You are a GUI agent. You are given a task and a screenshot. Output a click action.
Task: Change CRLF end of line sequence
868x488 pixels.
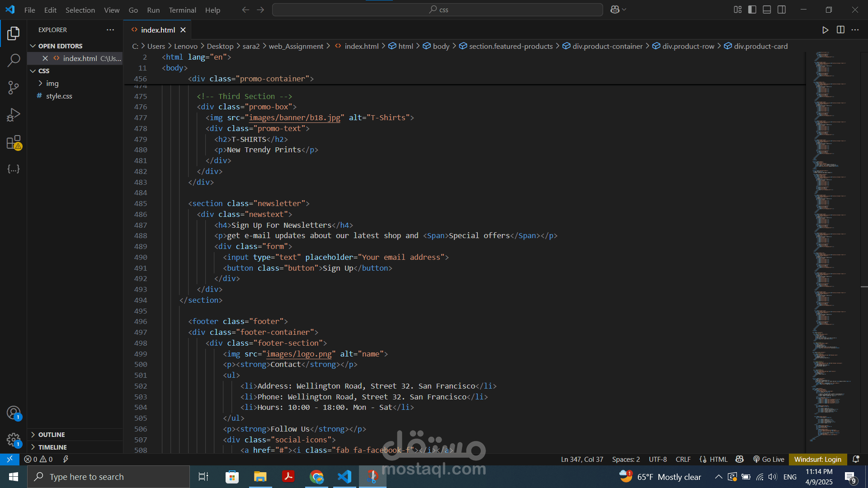(683, 459)
